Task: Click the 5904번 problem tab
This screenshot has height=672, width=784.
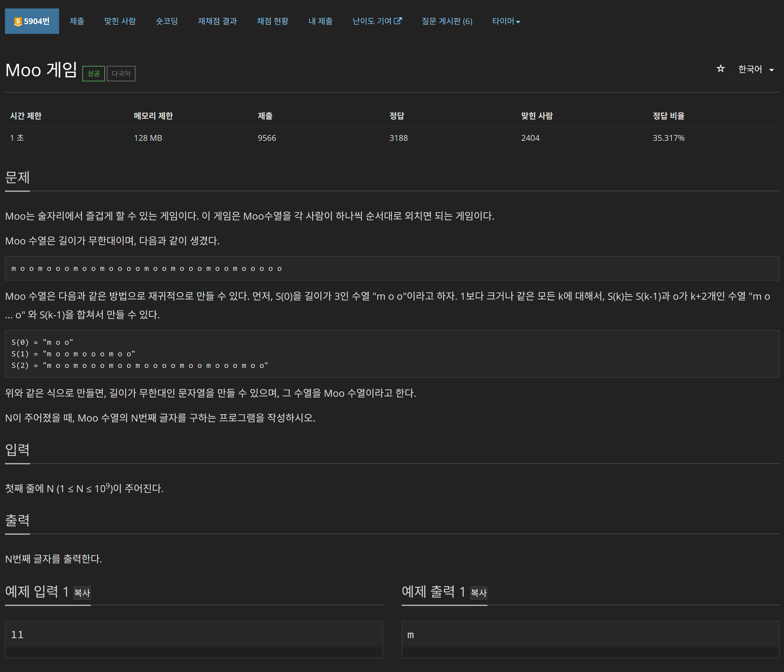Action: pos(32,21)
